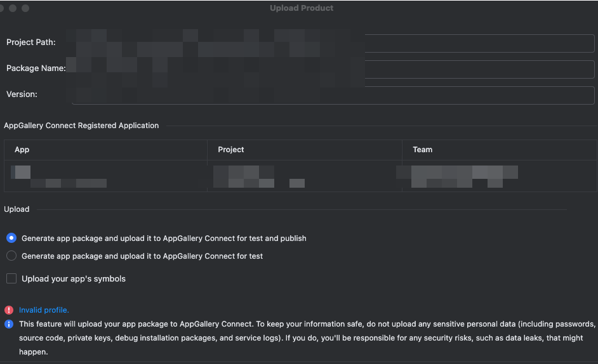Click the App column header

click(105, 150)
